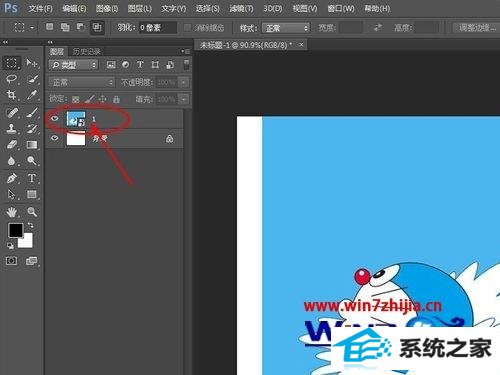The height and width of the screenshot is (375, 500).
Task: Lock all layer attributes
Action: coord(116,99)
